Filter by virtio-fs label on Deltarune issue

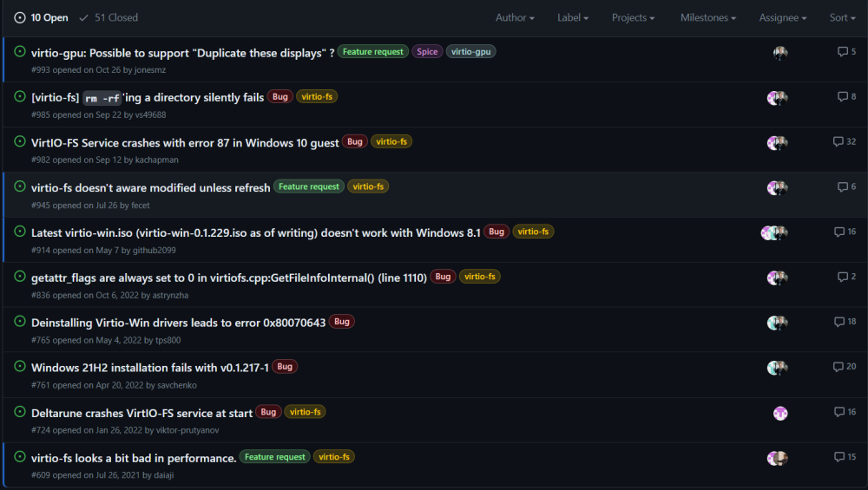(x=305, y=411)
